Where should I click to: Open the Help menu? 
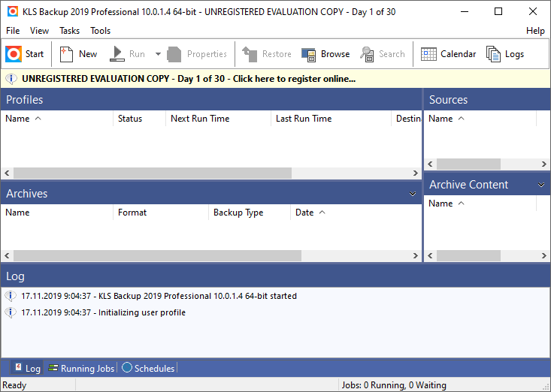[535, 31]
